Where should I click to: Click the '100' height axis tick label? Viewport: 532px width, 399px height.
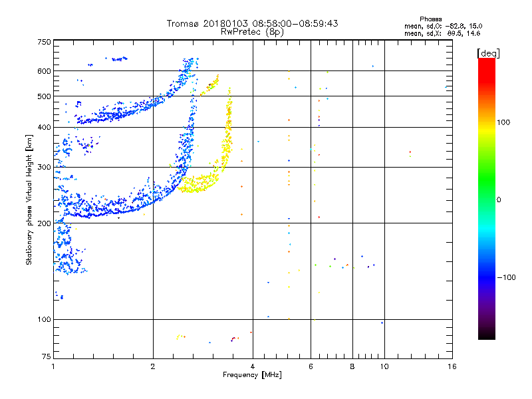pyautogui.click(x=44, y=319)
